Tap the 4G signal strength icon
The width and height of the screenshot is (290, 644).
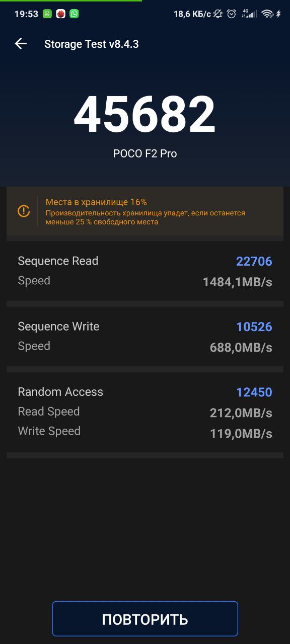pos(249,14)
